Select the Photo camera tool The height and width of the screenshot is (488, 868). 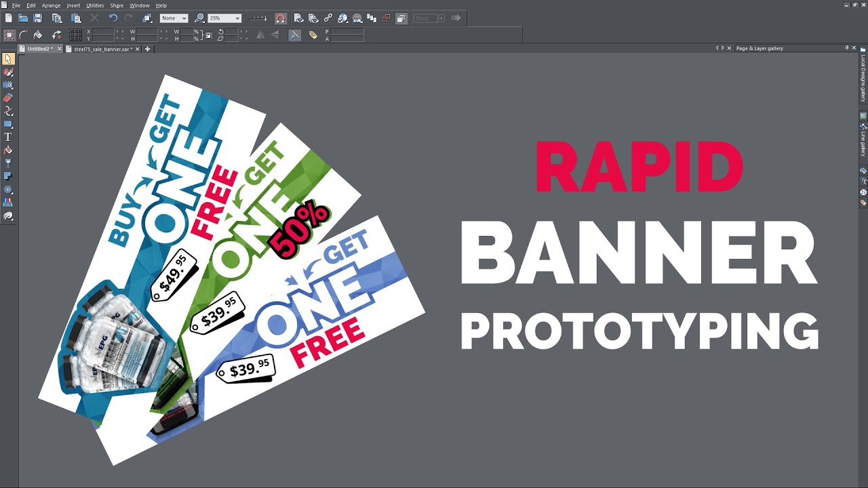click(8, 85)
